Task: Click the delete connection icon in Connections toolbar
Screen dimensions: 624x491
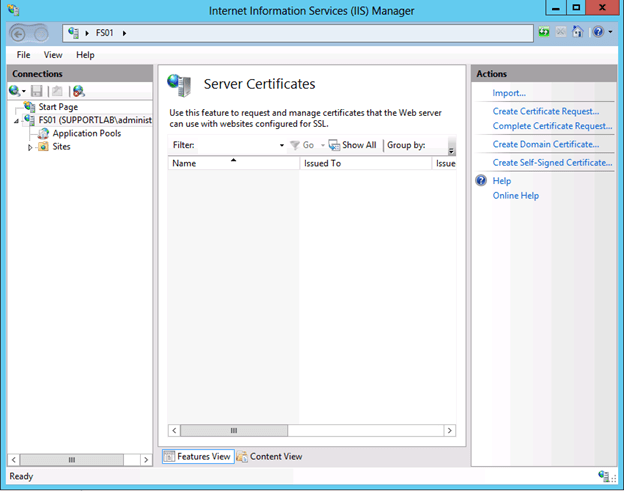Action: [x=79, y=91]
